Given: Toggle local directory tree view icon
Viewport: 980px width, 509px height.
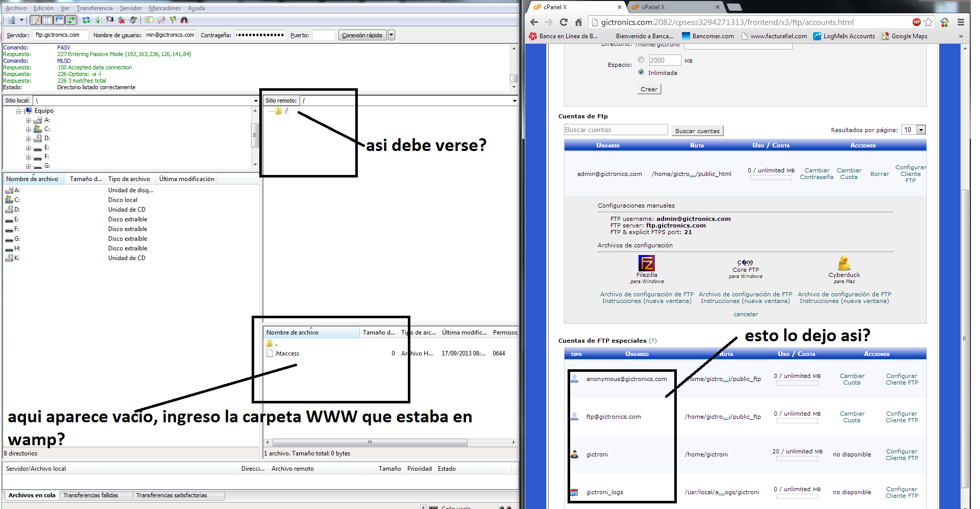Looking at the screenshot, I should click(x=47, y=20).
